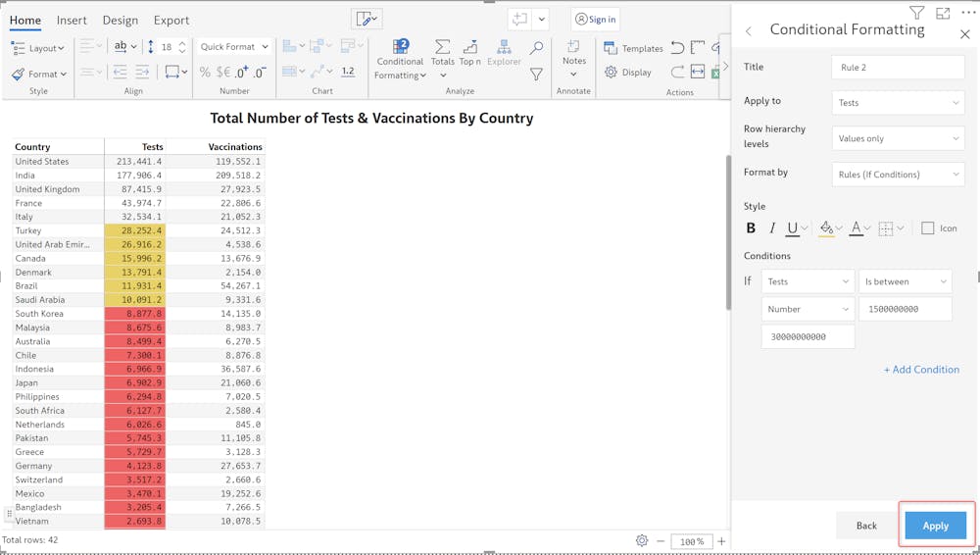The image size is (980, 555).
Task: Expand the Apply to dropdown showing Tests
Action: coord(898,103)
